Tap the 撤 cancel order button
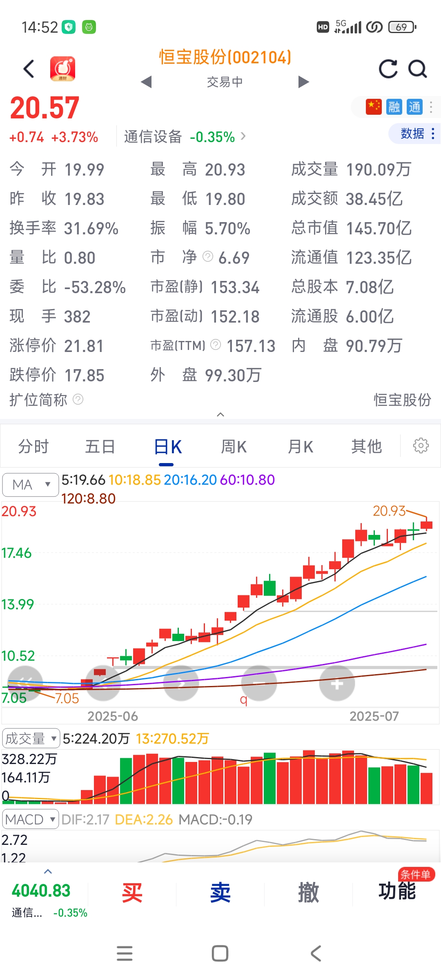Screen dimensions: 441x980 [x=309, y=893]
